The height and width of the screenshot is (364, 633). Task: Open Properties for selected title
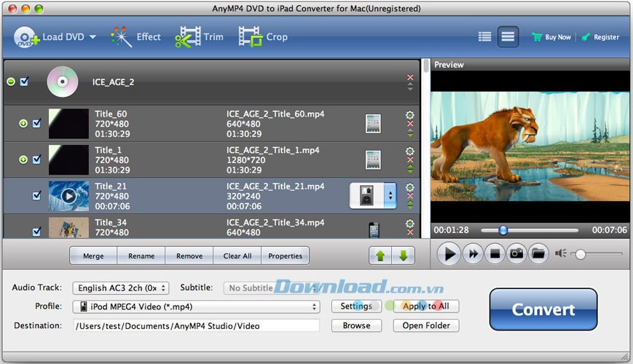pos(286,256)
